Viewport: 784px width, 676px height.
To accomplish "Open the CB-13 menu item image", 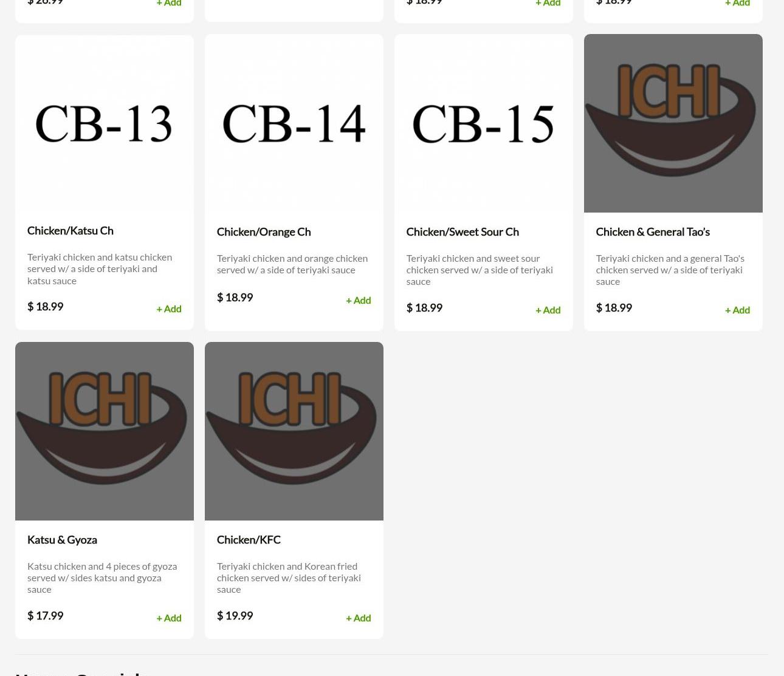I will pos(105,123).
